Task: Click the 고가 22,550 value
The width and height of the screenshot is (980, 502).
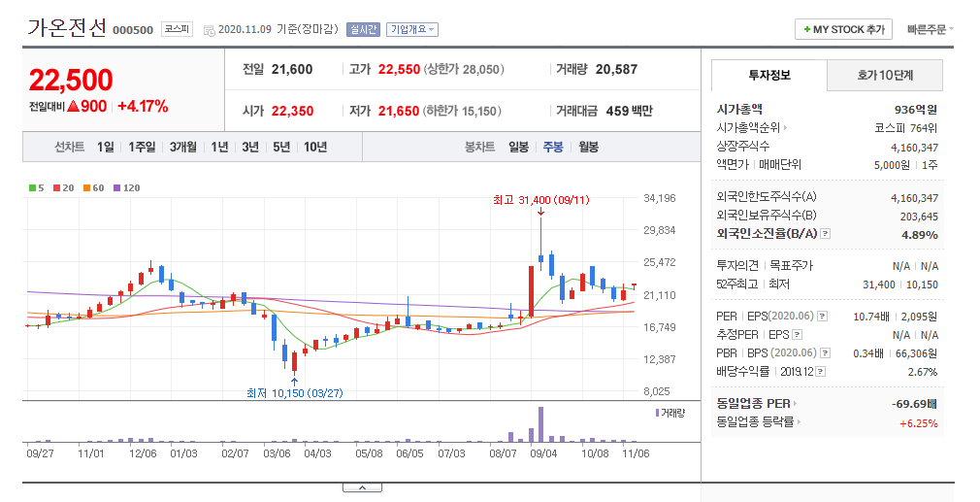Action: point(399,69)
